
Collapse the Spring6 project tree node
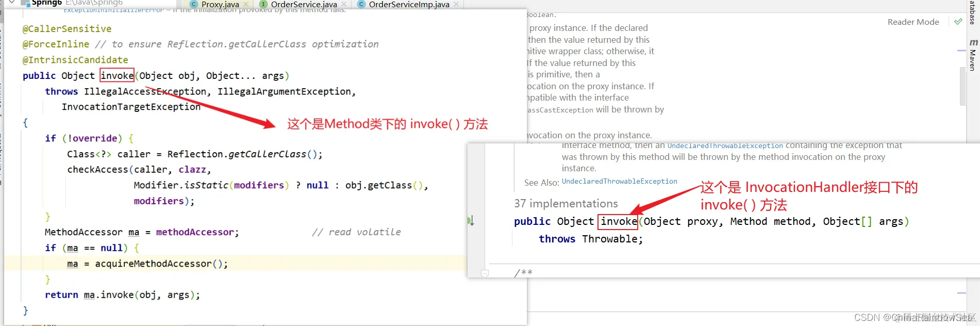pos(12,3)
